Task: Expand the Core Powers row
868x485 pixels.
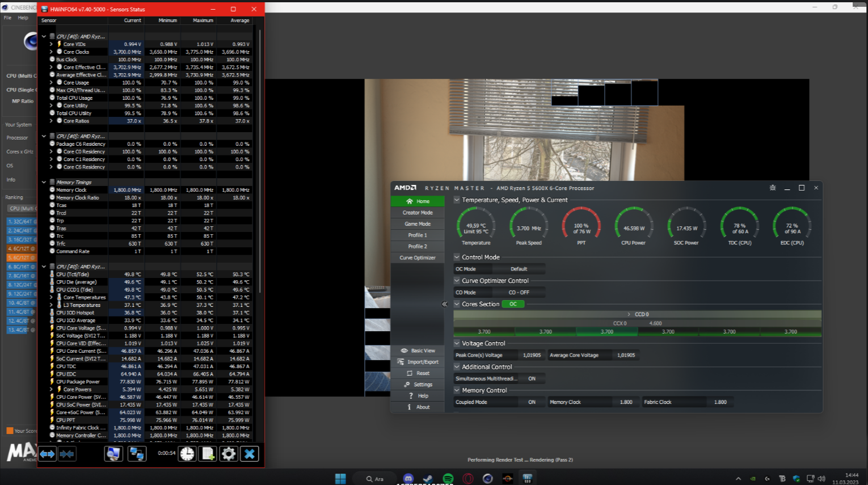Action: 51,389
